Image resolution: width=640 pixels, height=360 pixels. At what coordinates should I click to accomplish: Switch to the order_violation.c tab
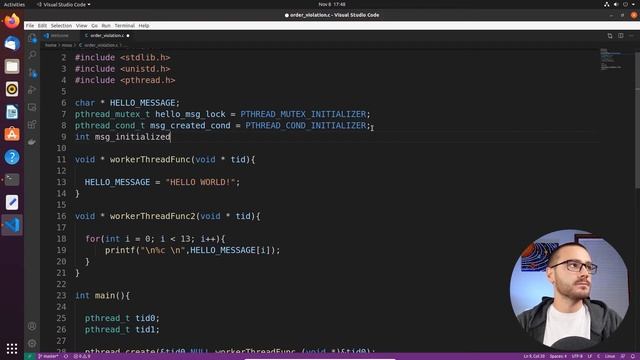click(107, 36)
